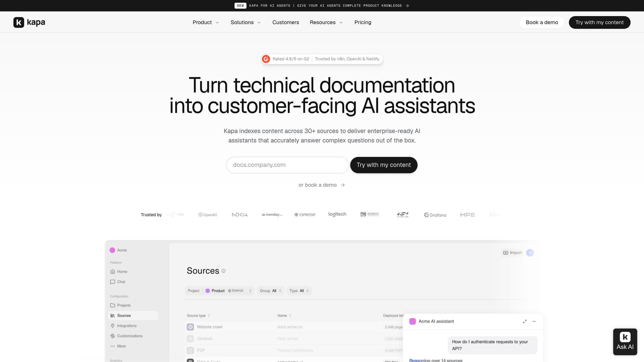Click the Integrations plug icon
This screenshot has width=644, height=362.
click(113, 326)
